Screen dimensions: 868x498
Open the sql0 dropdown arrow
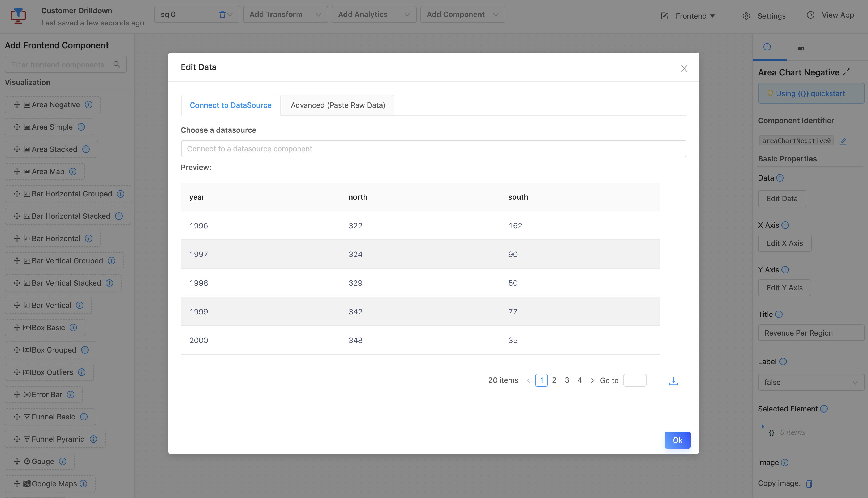pos(230,15)
